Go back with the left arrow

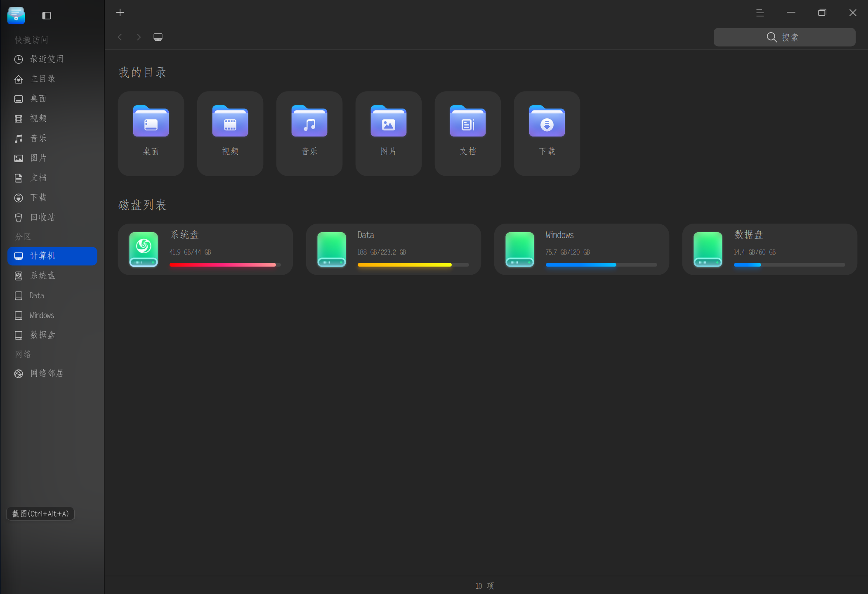(x=120, y=37)
